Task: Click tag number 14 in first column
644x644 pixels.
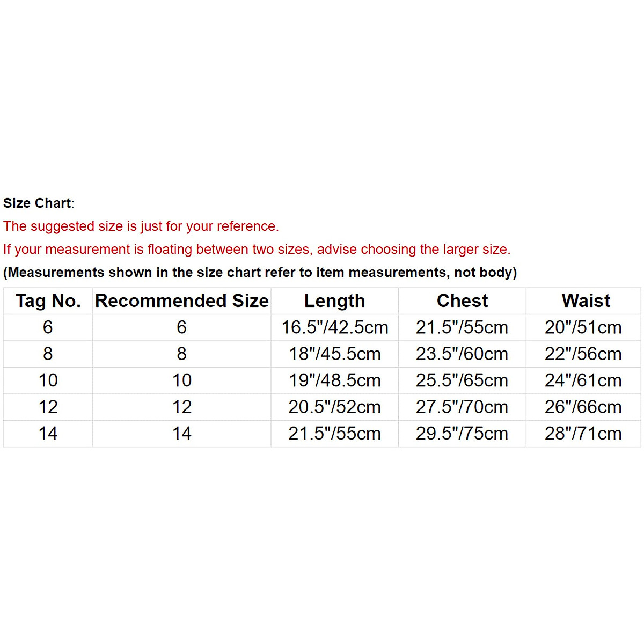Action: pos(48,434)
